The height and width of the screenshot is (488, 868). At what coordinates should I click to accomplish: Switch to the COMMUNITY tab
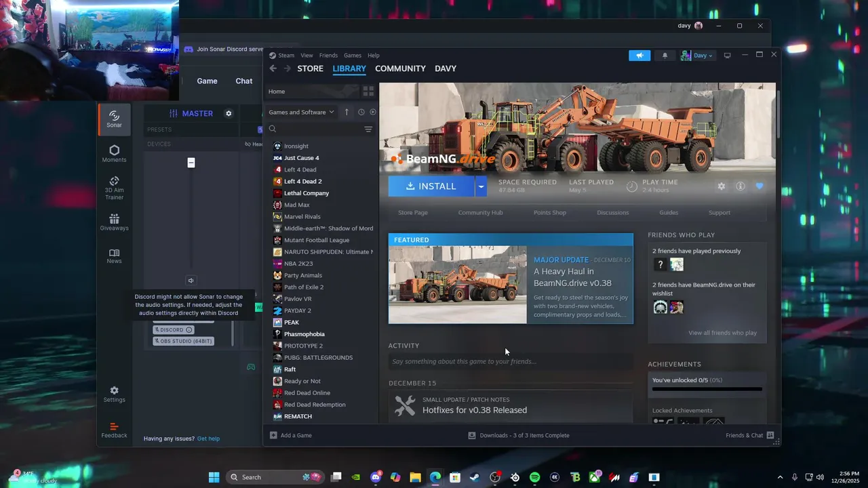(x=400, y=68)
